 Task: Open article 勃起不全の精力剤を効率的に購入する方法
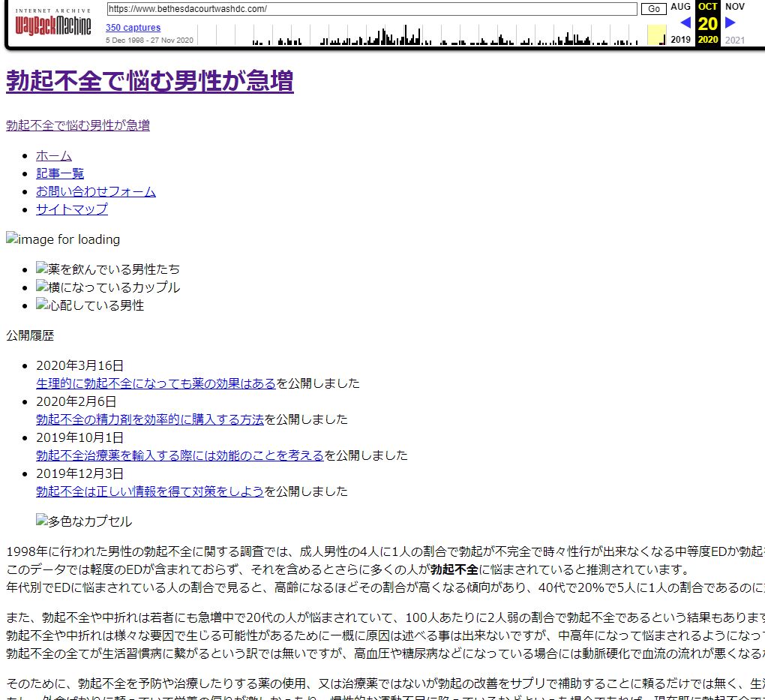pos(150,419)
